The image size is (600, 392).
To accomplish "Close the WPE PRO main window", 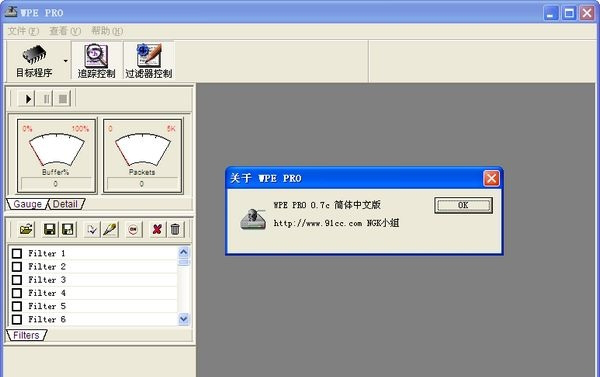I will (587, 13).
